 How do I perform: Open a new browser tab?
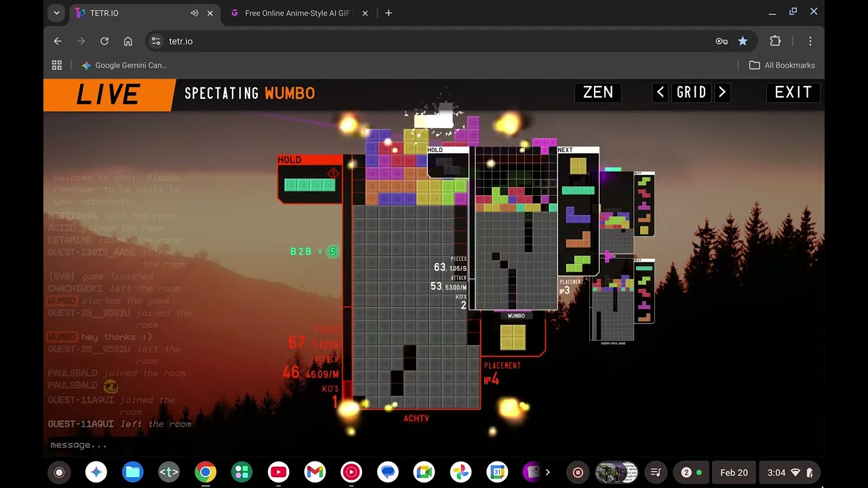389,13
